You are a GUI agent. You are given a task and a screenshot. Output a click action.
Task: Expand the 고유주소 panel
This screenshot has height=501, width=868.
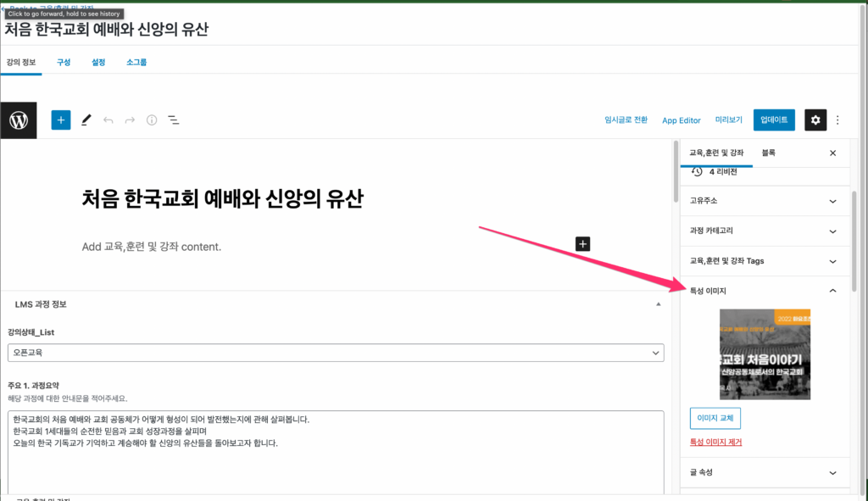[x=765, y=201]
